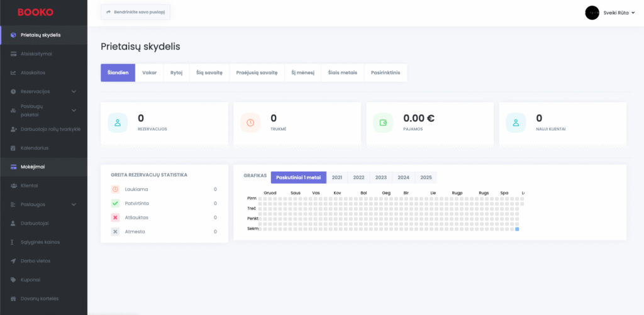Select the Darbuotojai person icon
The height and width of the screenshot is (315, 644).
(x=14, y=223)
